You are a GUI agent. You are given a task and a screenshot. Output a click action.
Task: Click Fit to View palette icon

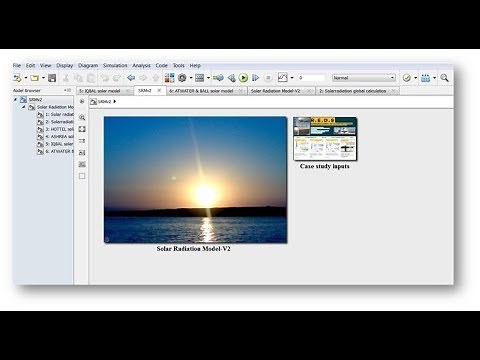[82, 129]
